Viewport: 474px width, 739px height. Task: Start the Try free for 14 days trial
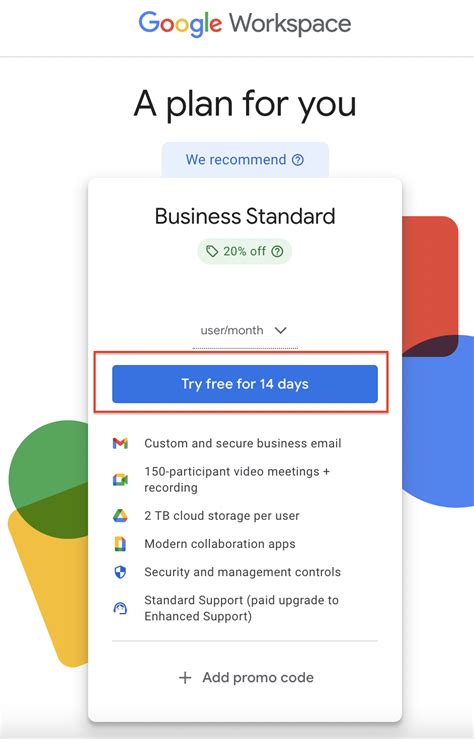click(x=245, y=384)
